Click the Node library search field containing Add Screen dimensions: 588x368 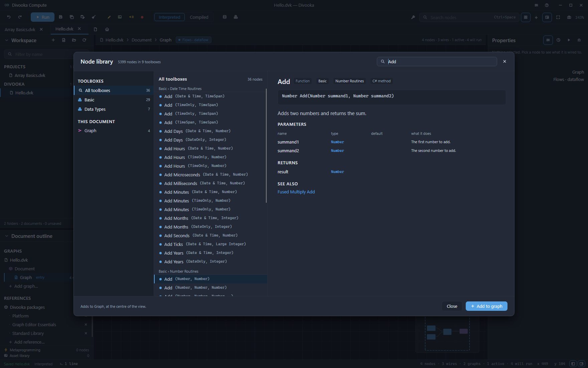[437, 62]
